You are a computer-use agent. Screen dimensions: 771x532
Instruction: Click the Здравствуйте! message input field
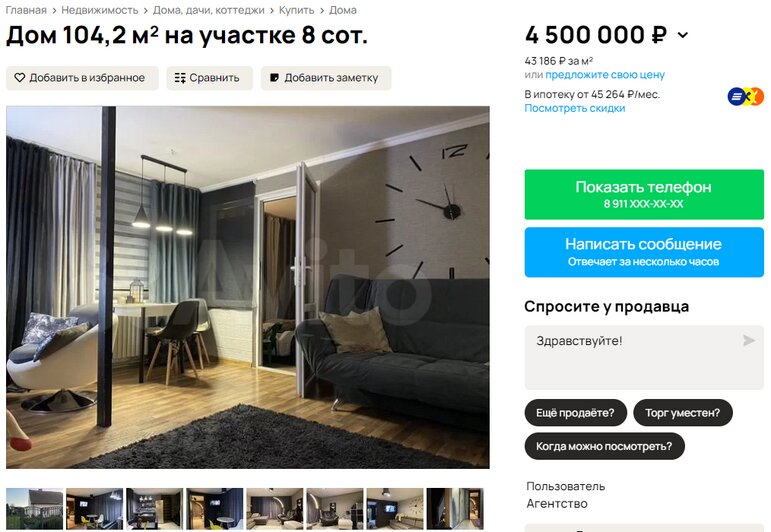pyautogui.click(x=644, y=357)
